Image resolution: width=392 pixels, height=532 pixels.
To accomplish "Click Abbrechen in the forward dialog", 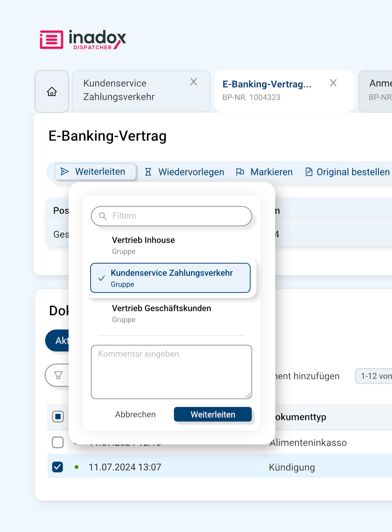I will [x=135, y=414].
